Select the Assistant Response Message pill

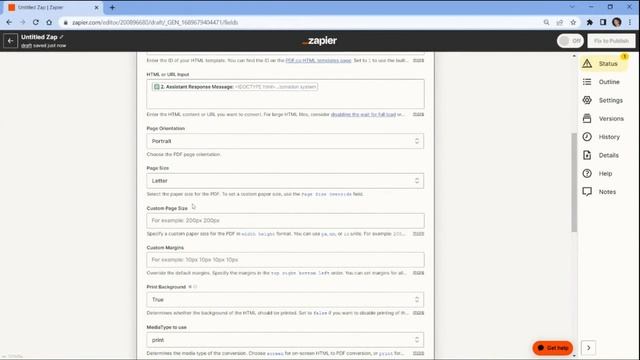(x=235, y=87)
